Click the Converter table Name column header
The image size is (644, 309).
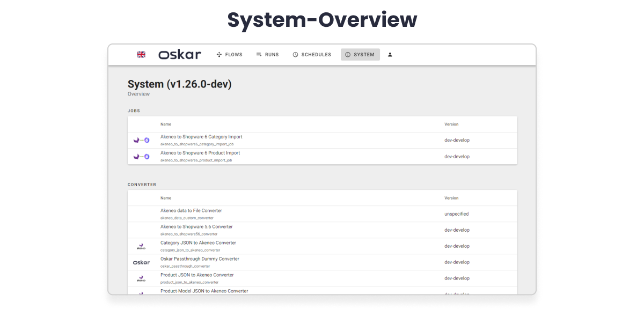pos(166,198)
